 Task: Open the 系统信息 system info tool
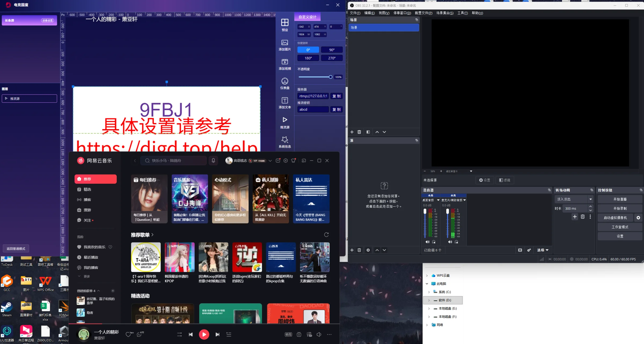tap(285, 142)
